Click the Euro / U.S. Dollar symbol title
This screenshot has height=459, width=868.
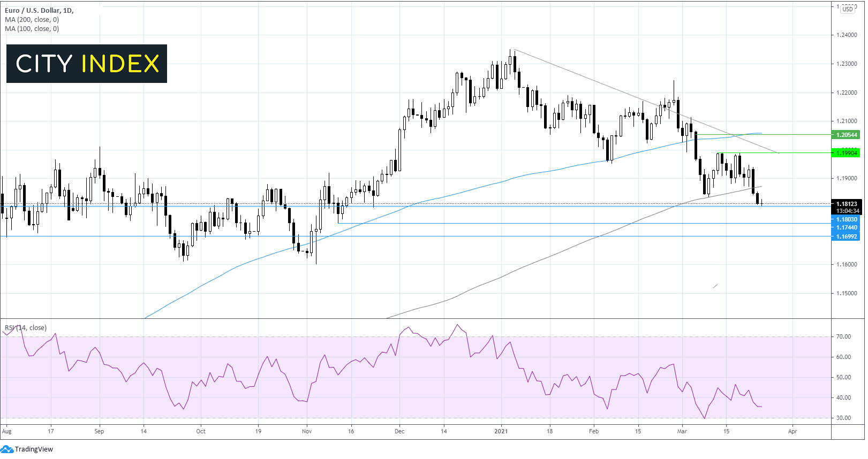(39, 11)
